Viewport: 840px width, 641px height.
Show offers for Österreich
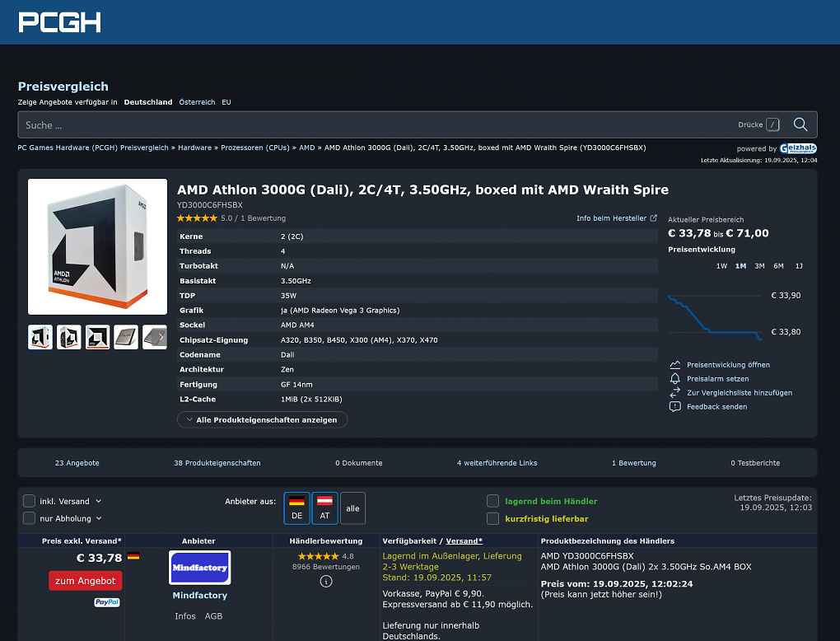pos(197,102)
